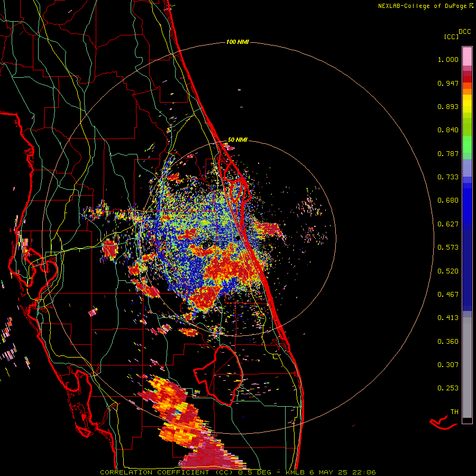The height and width of the screenshot is (476, 476).
Task: Click the Lake Okeechobee outline on the map
Action: [x=218, y=375]
